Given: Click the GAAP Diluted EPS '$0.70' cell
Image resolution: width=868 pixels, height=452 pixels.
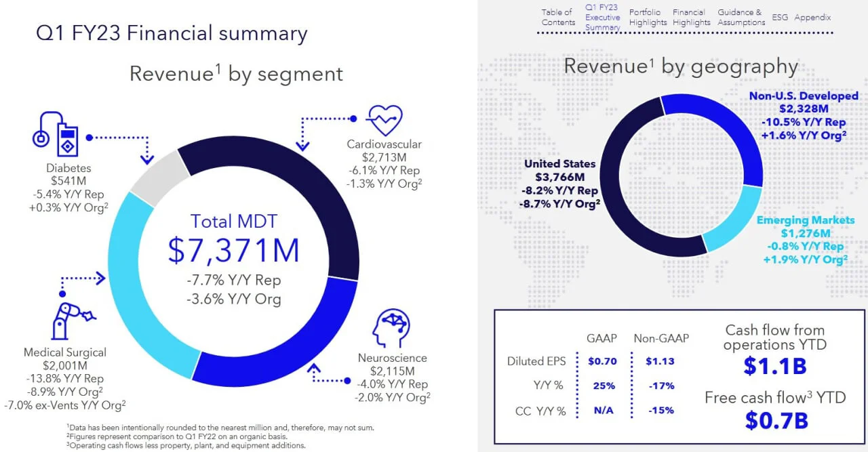Looking at the screenshot, I should tap(601, 361).
